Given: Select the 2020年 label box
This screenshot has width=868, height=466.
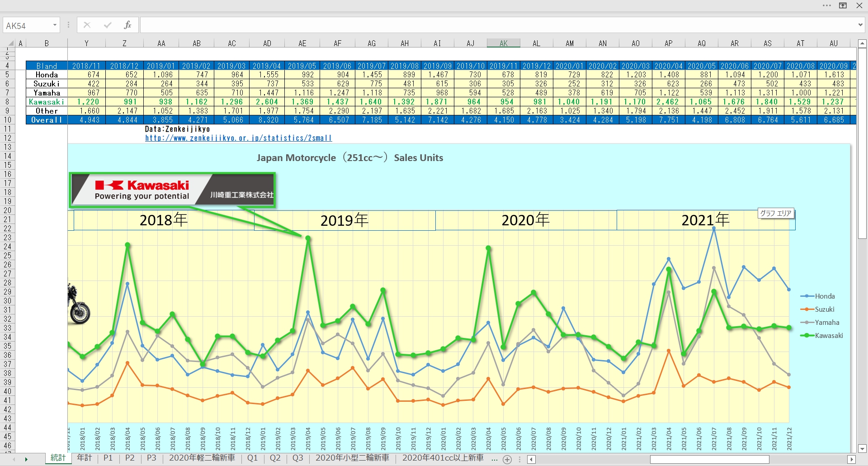Looking at the screenshot, I should [x=526, y=220].
